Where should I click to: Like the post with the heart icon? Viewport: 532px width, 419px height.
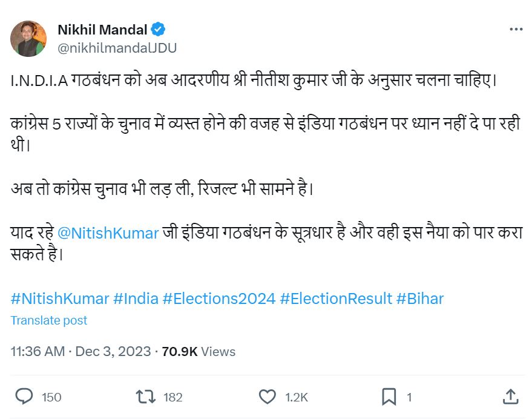[267, 397]
